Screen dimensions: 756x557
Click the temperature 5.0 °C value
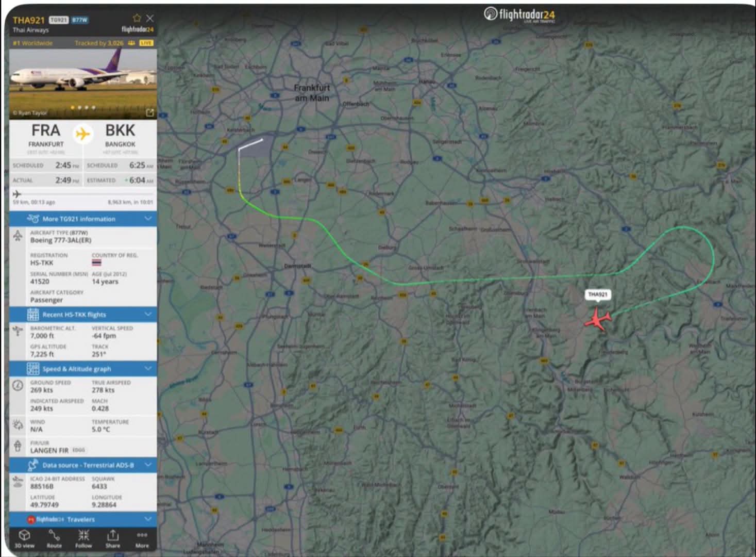(x=101, y=430)
